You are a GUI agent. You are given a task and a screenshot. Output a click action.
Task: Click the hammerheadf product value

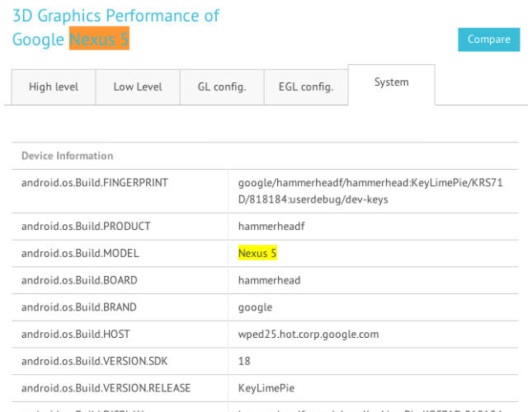click(x=270, y=226)
